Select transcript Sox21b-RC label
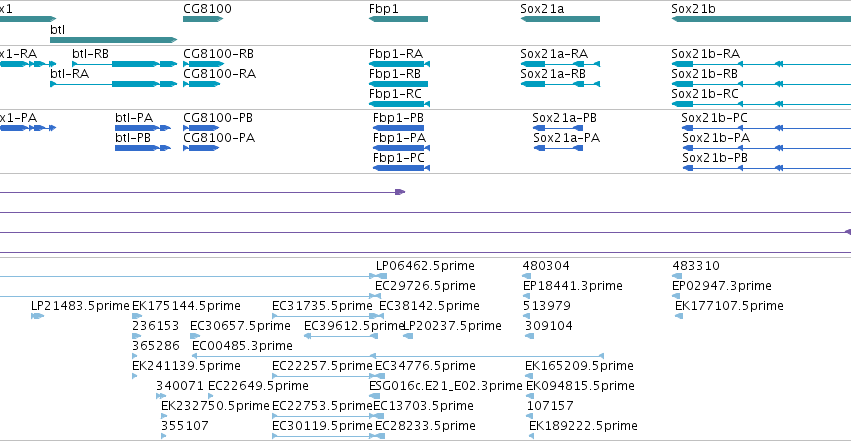 tap(705, 94)
